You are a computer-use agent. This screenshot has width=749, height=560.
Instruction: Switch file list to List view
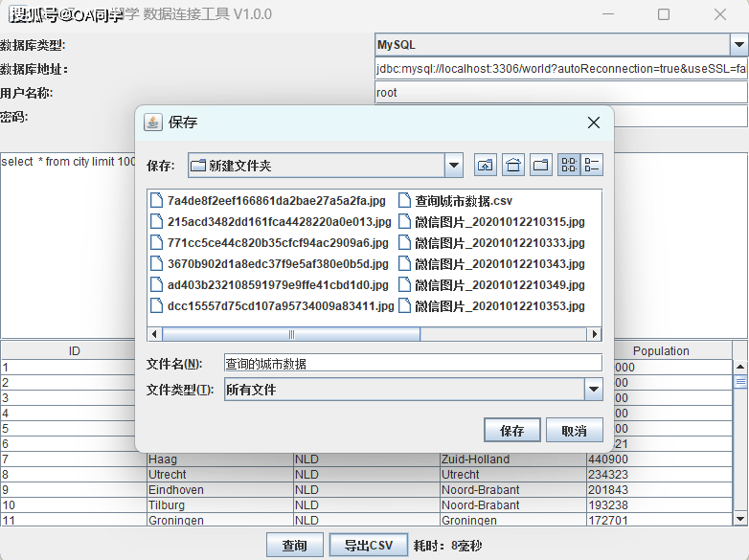pyautogui.click(x=569, y=165)
